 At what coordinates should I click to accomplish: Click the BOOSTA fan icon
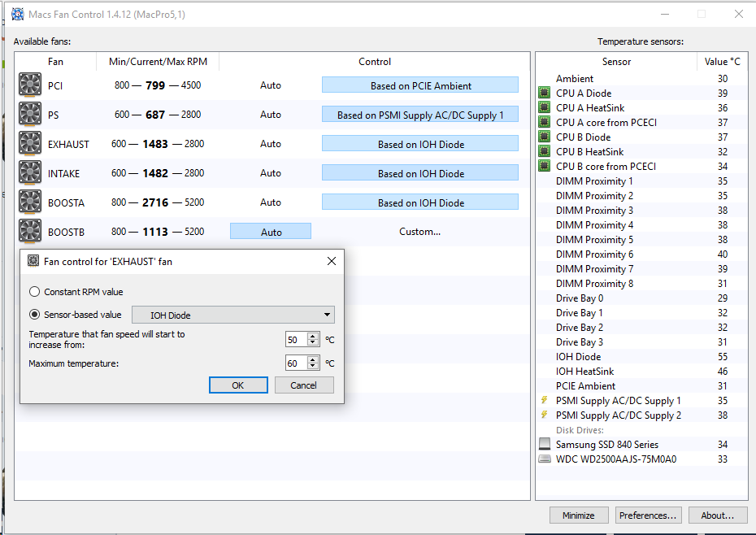pyautogui.click(x=30, y=202)
